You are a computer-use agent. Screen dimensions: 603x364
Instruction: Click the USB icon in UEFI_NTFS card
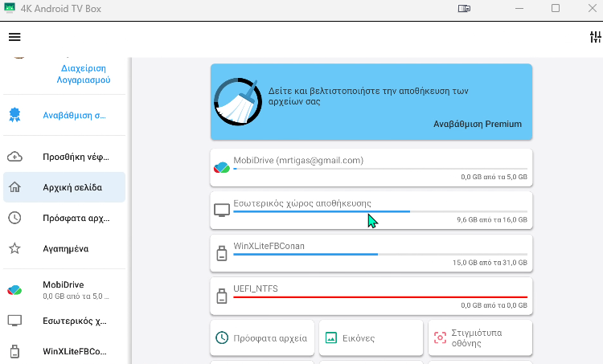pyautogui.click(x=222, y=297)
